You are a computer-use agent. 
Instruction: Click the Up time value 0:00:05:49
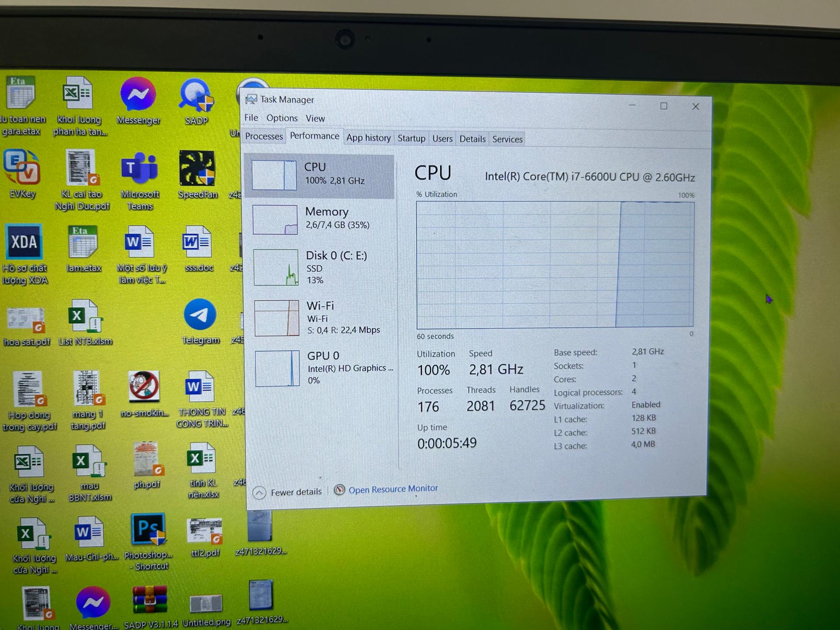(447, 443)
